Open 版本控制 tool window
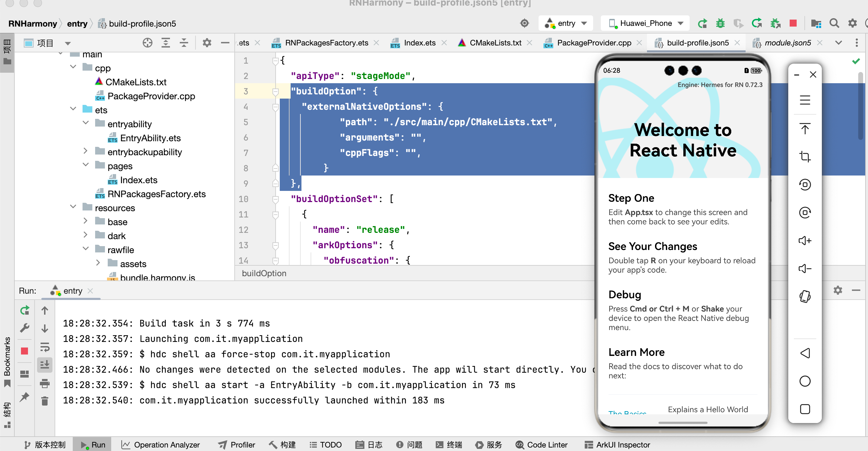Image resolution: width=868 pixels, height=451 pixels. coord(45,445)
